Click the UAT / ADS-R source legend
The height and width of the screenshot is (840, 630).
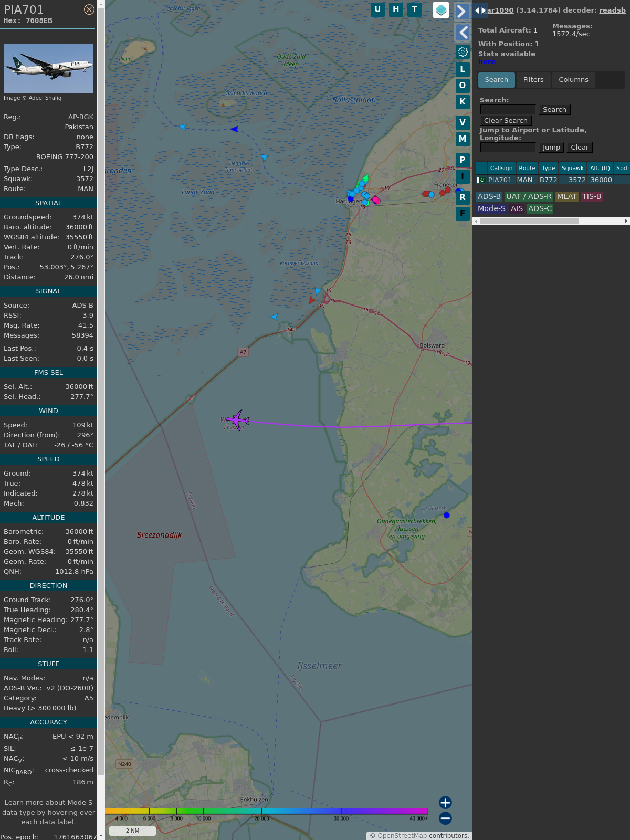point(529,196)
